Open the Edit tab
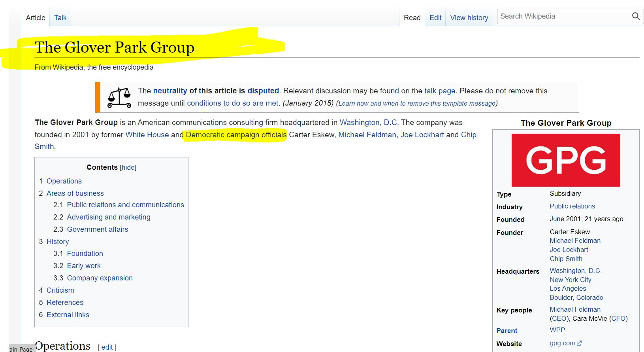Viewport: 644px width, 352px height. pyautogui.click(x=435, y=18)
